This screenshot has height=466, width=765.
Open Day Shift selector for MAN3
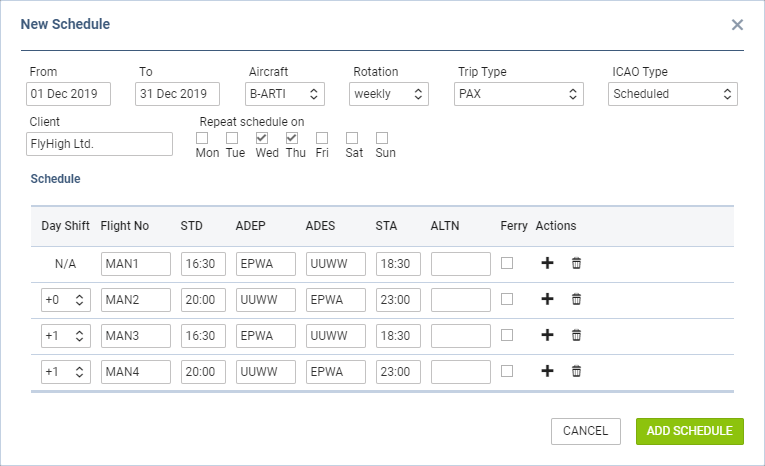coord(66,336)
